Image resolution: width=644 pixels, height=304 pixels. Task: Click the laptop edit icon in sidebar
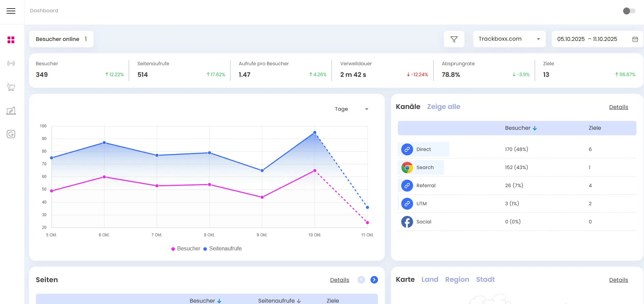(11, 111)
